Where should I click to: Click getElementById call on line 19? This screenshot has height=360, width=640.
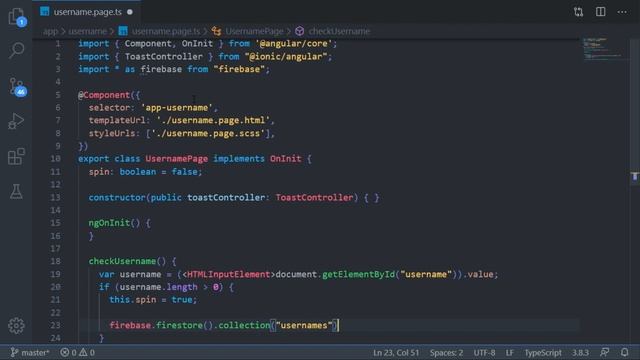(358, 274)
